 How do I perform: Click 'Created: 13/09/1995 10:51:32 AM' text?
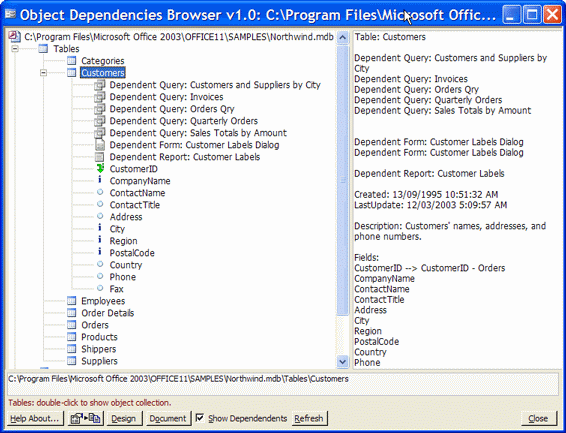click(x=426, y=194)
